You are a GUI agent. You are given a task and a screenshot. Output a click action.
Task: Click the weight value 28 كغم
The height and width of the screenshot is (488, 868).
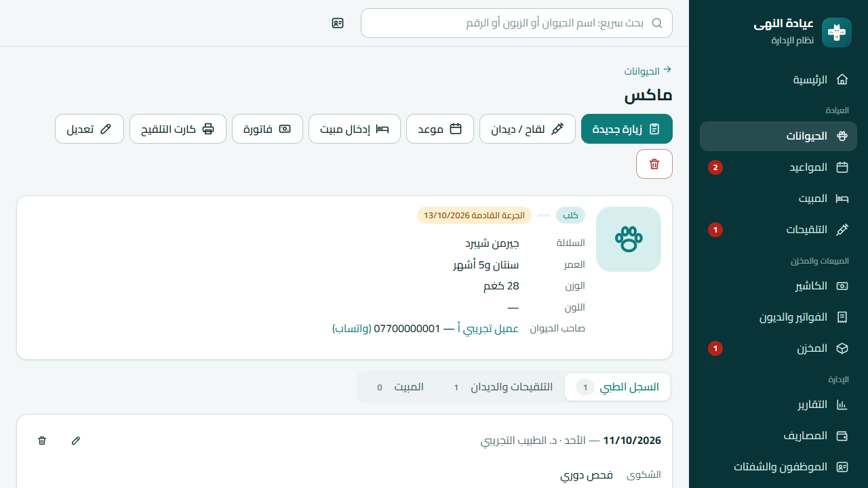tap(501, 286)
